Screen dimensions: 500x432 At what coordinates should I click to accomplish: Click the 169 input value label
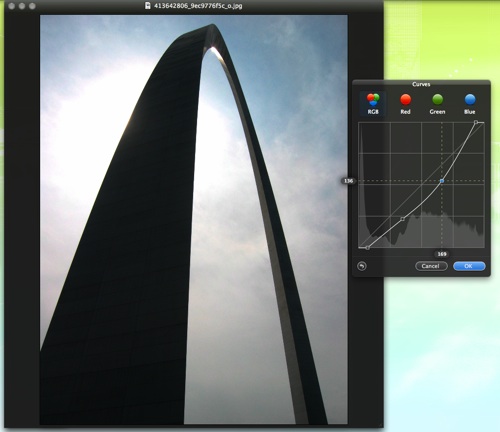[442, 254]
